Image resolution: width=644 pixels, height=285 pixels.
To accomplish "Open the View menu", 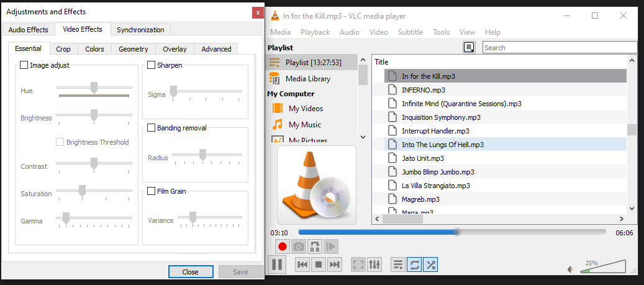I will click(467, 32).
